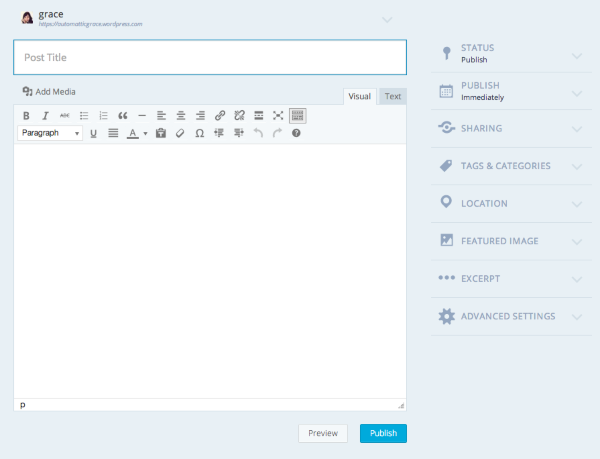Click the Sharing icon

point(447,127)
